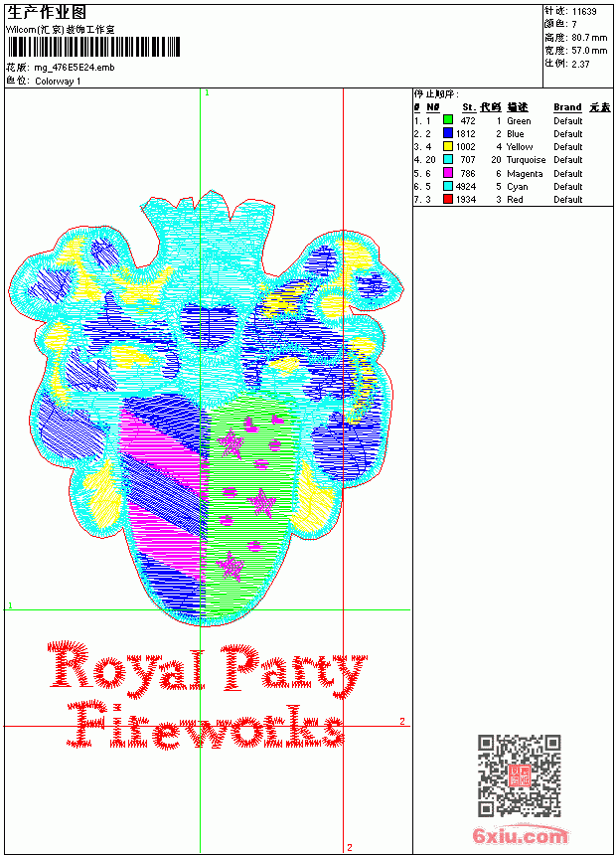
Task: Click the barcode under the Wilcom studio name
Action: (93, 47)
